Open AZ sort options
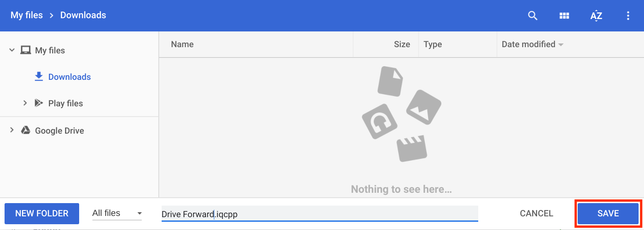This screenshot has height=230, width=644. [596, 16]
